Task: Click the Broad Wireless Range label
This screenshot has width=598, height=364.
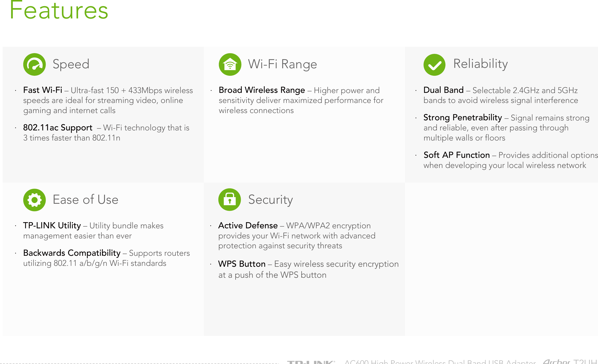Action: coord(262,90)
